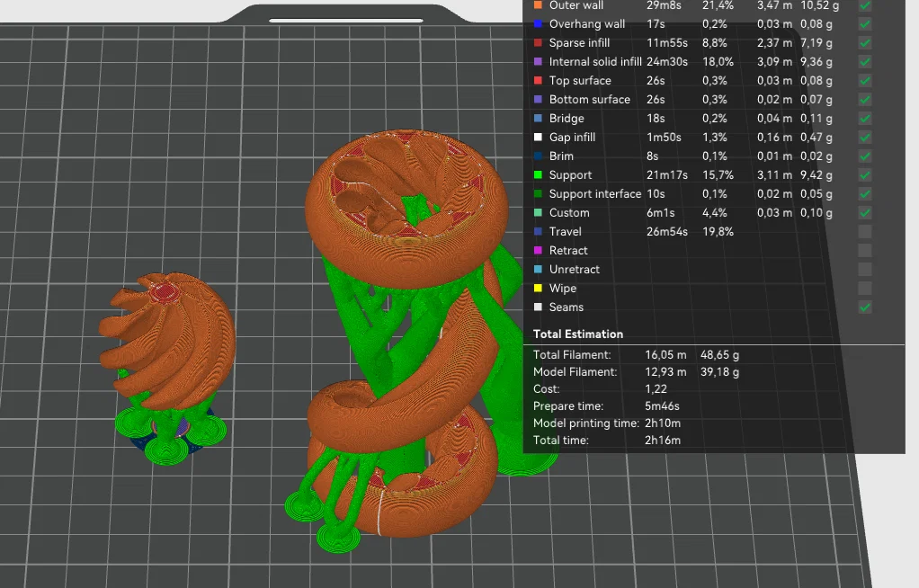This screenshot has height=588, width=919.
Task: Click the dark green Support interface swatch
Action: point(538,193)
